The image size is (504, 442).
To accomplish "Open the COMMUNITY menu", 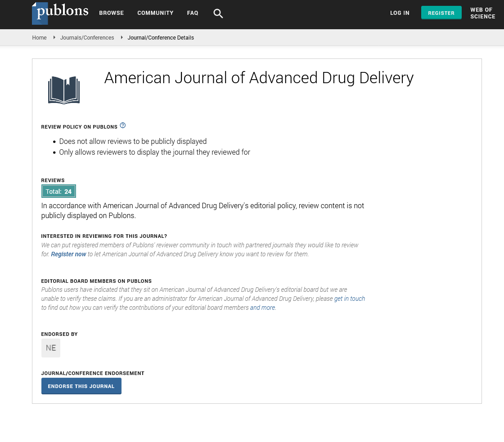I will (155, 13).
